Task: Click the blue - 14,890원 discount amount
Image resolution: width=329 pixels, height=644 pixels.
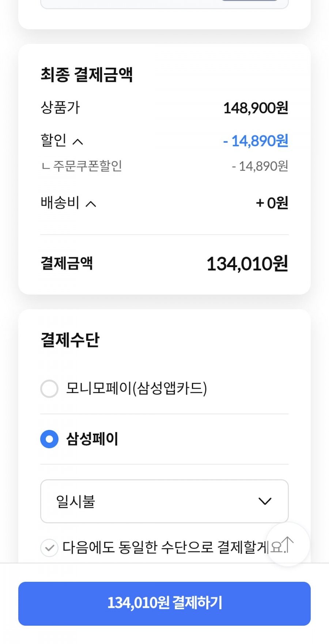Action: pyautogui.click(x=256, y=141)
